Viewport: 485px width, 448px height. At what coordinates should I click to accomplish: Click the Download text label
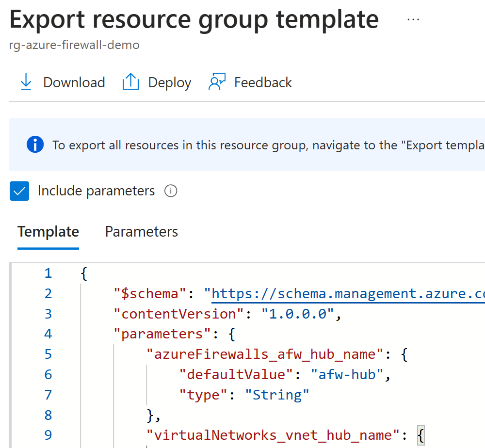(74, 82)
